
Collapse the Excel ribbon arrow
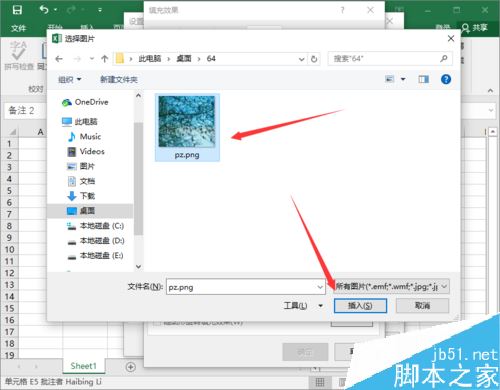(x=490, y=90)
